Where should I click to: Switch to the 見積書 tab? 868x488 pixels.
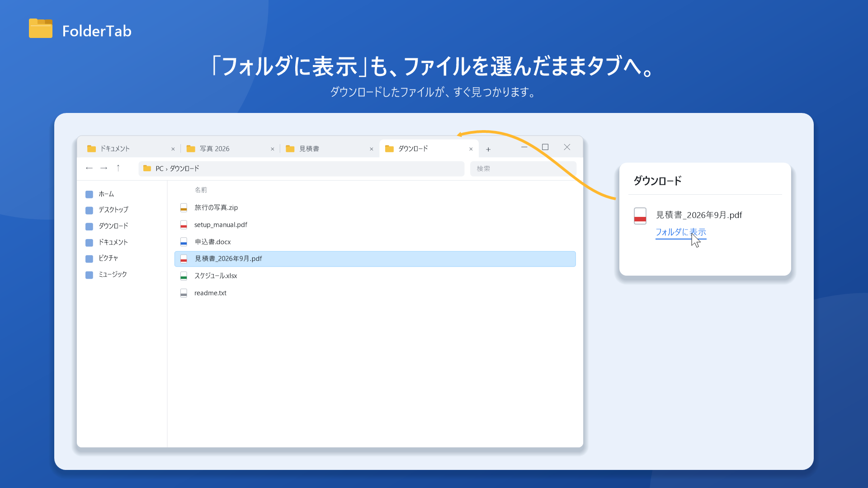(330, 149)
